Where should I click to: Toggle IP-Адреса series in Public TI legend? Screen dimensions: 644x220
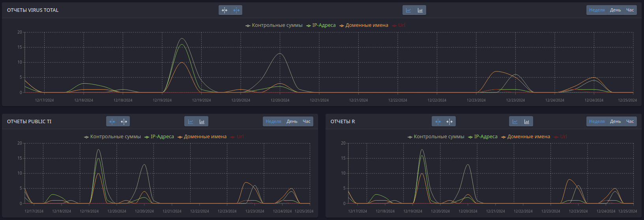159,137
